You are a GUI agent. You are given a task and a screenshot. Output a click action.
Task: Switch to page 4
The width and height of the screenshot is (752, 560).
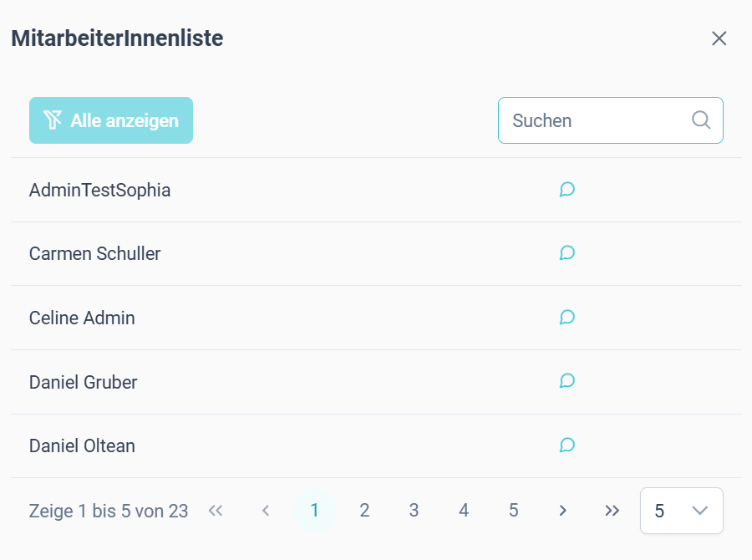pyautogui.click(x=464, y=511)
